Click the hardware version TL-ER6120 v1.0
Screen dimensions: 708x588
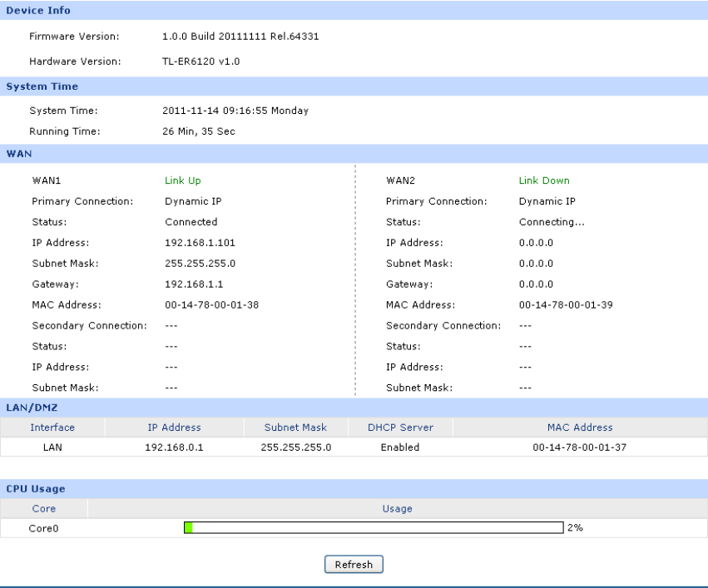(201, 62)
